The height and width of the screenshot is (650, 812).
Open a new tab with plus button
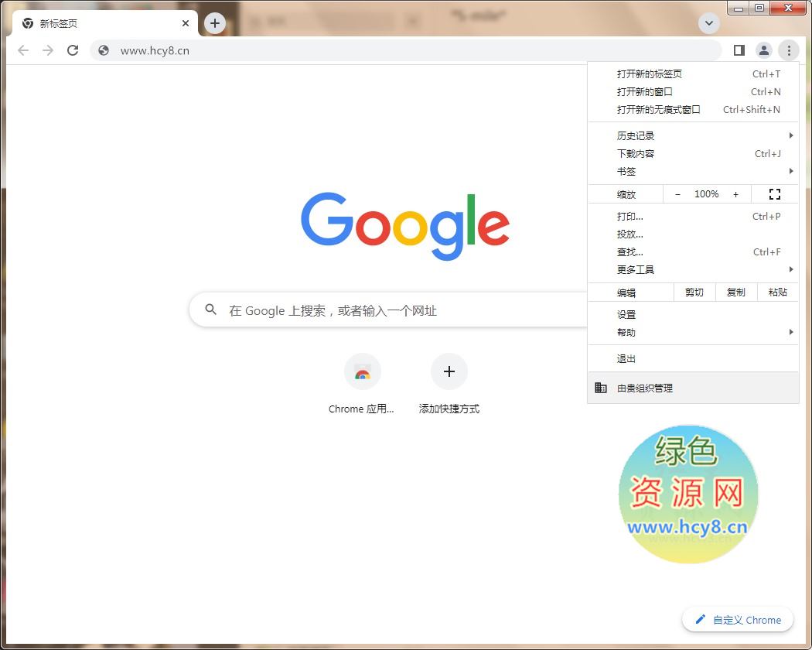pos(215,23)
